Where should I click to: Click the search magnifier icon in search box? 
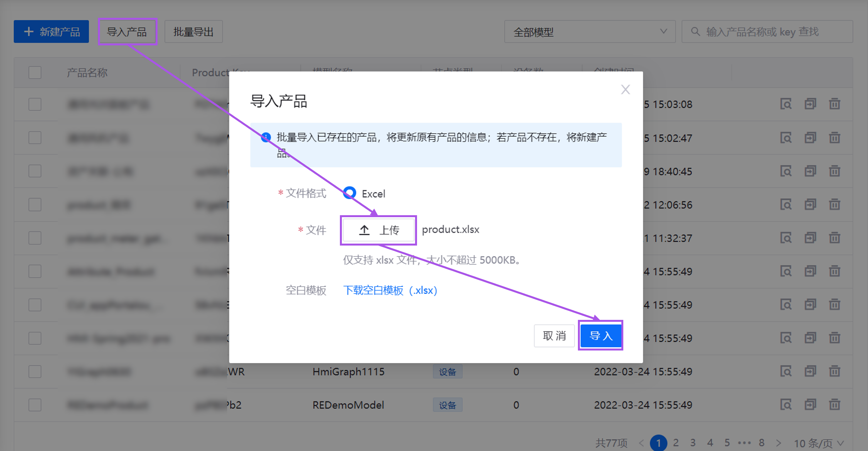tap(695, 32)
